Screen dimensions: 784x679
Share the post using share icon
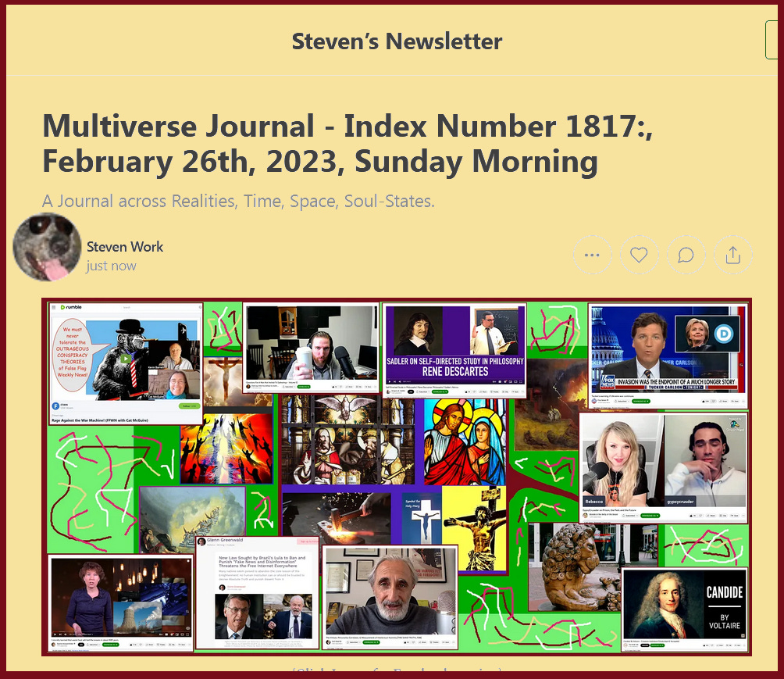pos(733,256)
